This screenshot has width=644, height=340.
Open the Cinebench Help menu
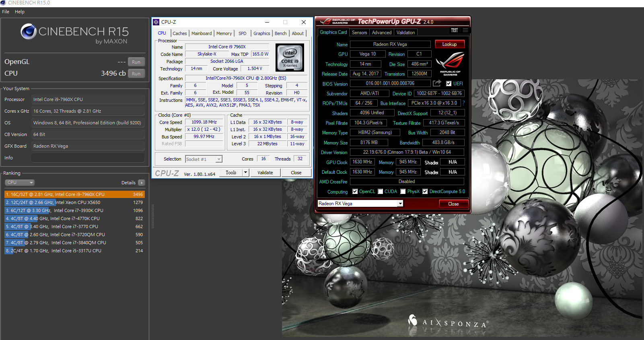pyautogui.click(x=20, y=12)
